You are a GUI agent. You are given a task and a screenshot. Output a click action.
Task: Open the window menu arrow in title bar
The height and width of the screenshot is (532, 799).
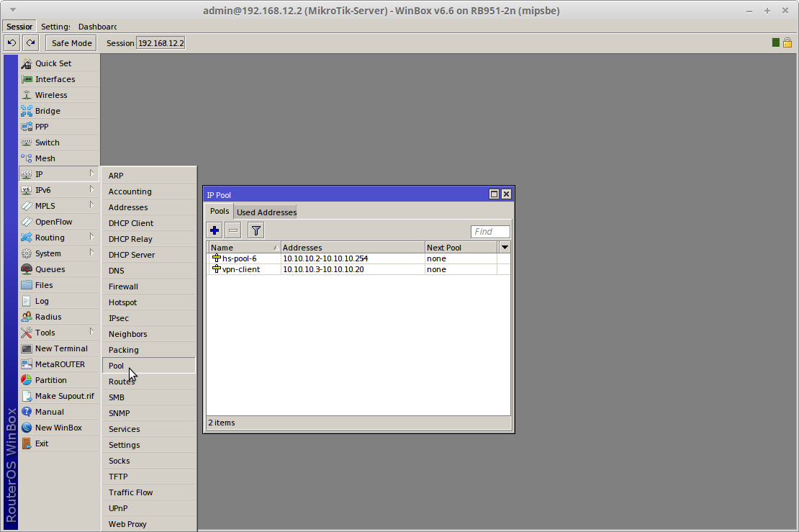click(x=13, y=9)
